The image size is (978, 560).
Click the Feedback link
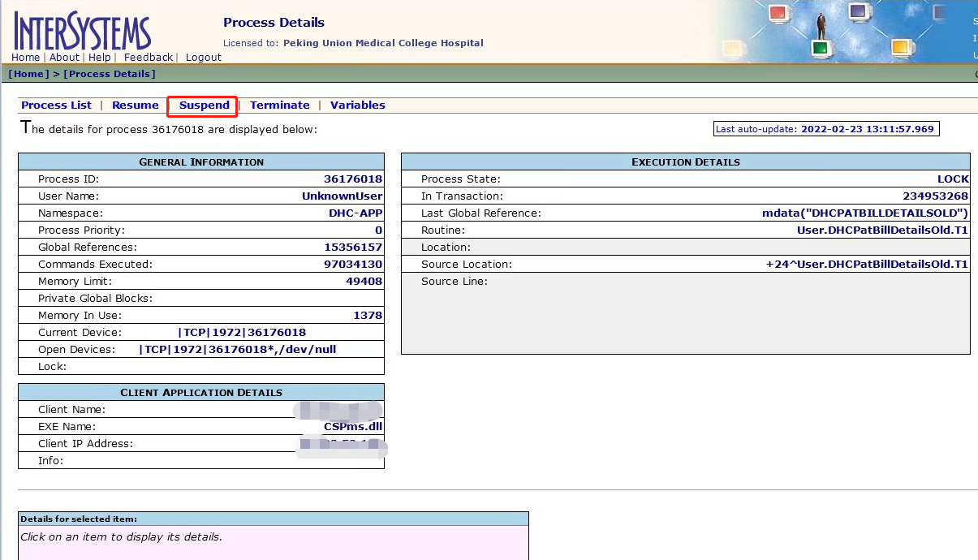(149, 58)
